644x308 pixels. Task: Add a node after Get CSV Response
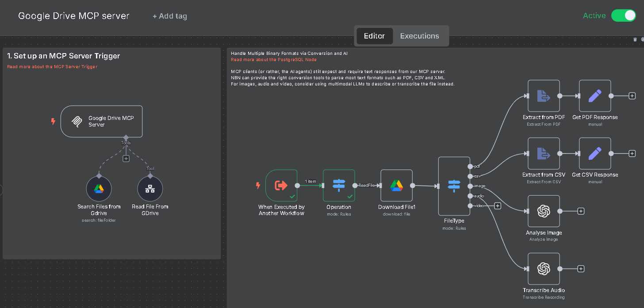pyautogui.click(x=632, y=153)
